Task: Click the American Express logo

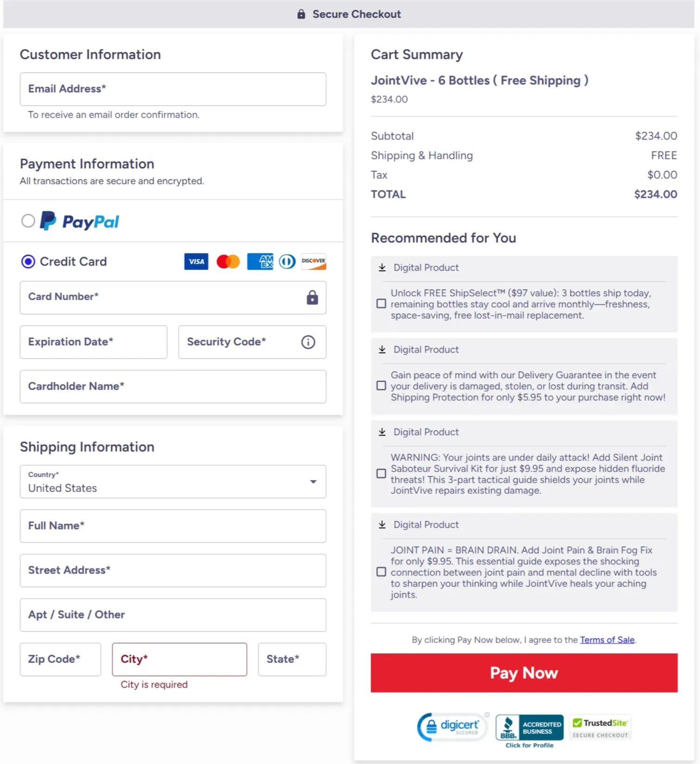Action: point(260,261)
